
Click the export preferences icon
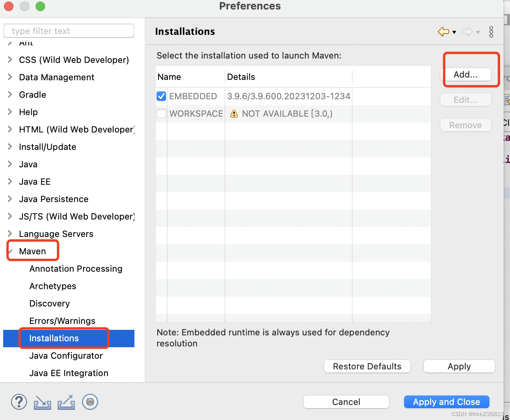click(66, 402)
